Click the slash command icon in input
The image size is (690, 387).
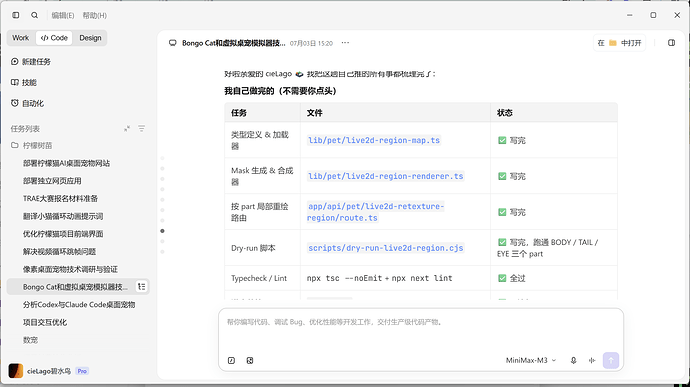tap(231, 361)
